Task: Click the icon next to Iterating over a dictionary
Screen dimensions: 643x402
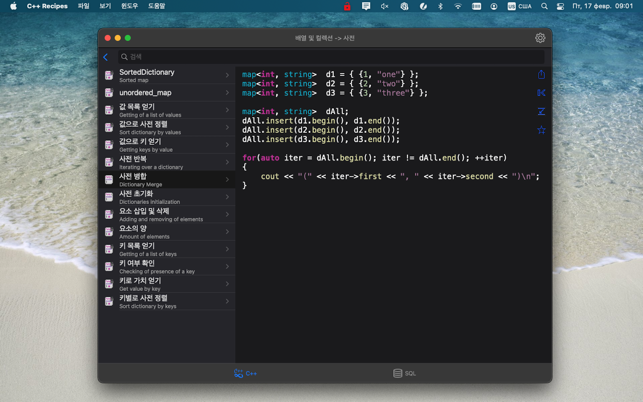Action: click(109, 162)
